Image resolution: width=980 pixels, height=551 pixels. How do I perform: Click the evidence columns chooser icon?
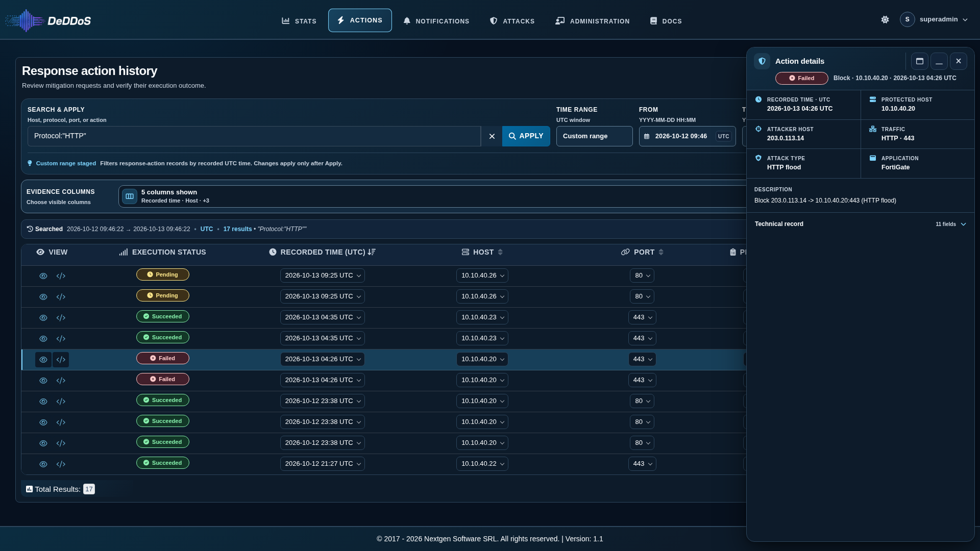pos(130,196)
